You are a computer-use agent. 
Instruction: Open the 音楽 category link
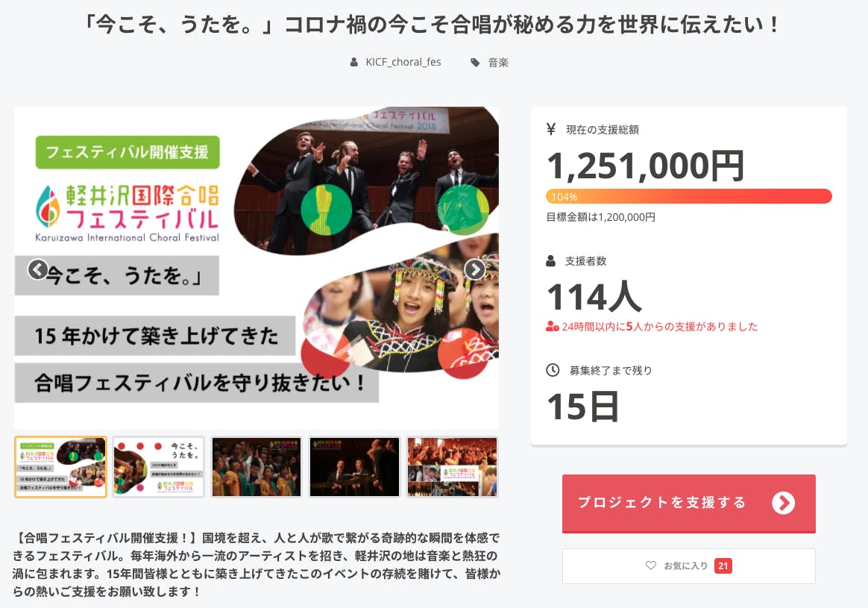coord(498,63)
